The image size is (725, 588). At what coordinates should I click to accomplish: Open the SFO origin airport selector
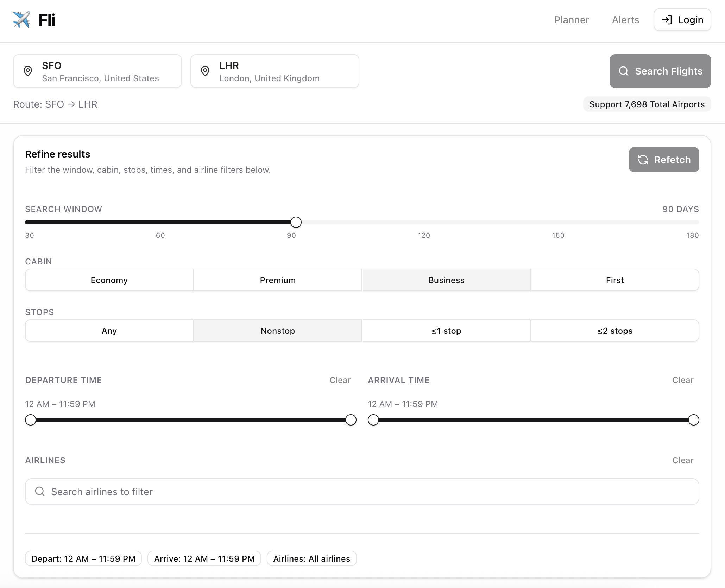pos(97,71)
